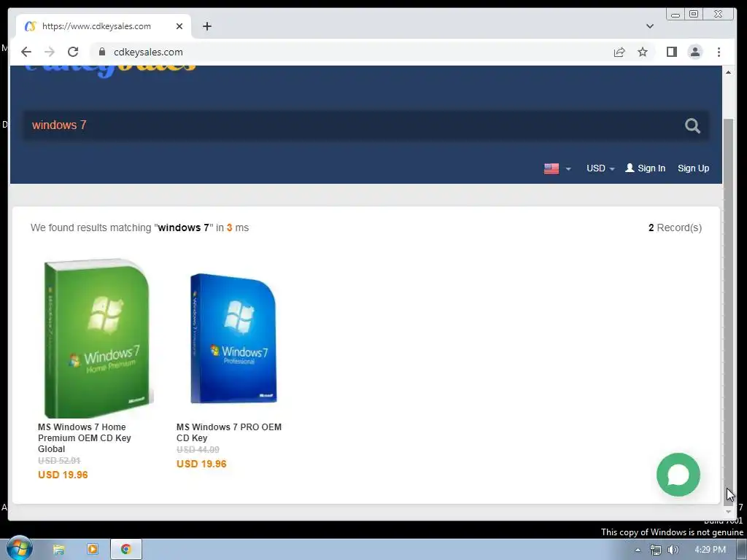
Task: Click the clock showing 4:29 PM
Action: coord(710,550)
